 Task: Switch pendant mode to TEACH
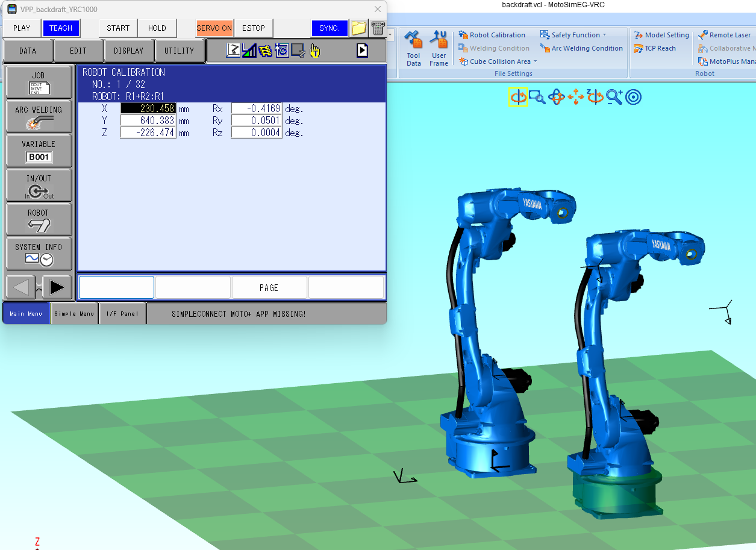(61, 28)
